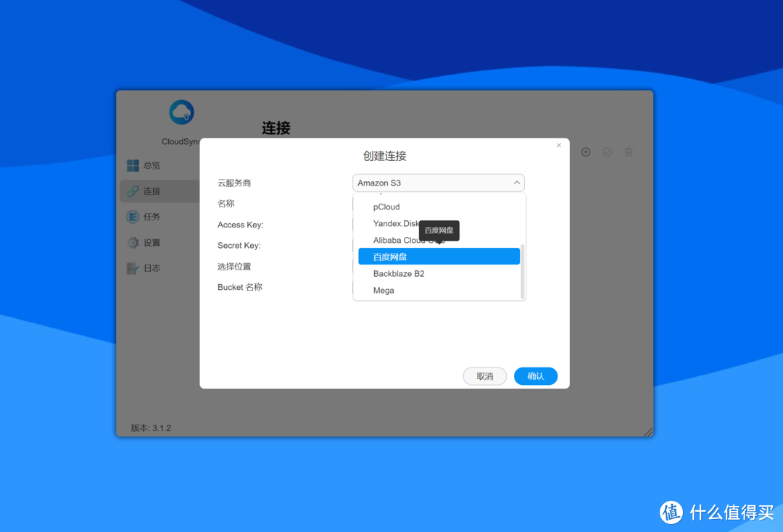Click the confirm checkmark icon near toolbar

click(607, 151)
